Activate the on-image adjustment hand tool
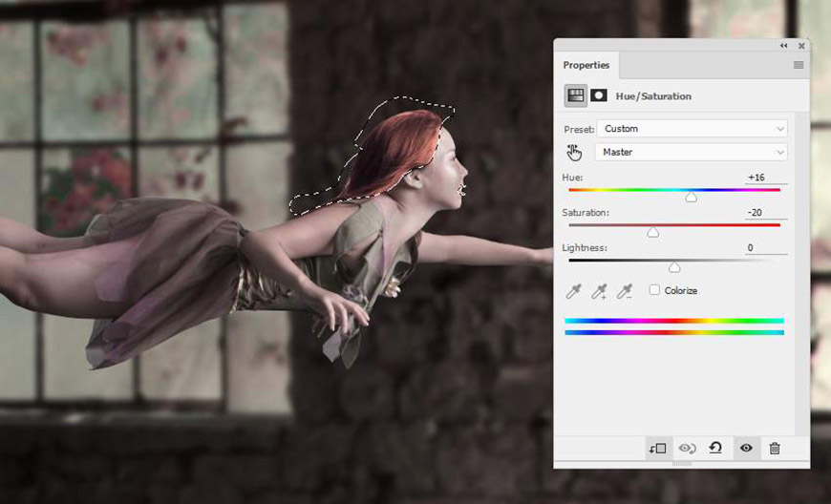This screenshot has width=831, height=504. pos(574,153)
